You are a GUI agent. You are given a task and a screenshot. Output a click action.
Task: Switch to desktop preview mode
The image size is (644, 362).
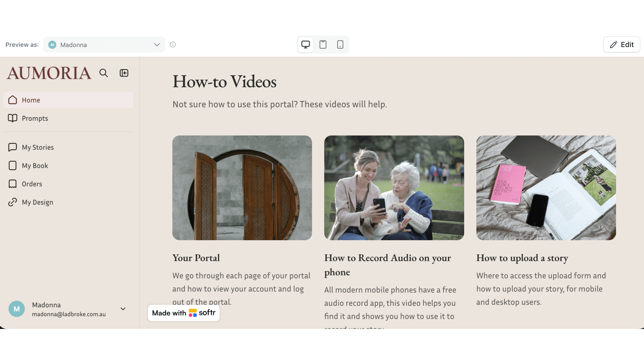point(305,44)
